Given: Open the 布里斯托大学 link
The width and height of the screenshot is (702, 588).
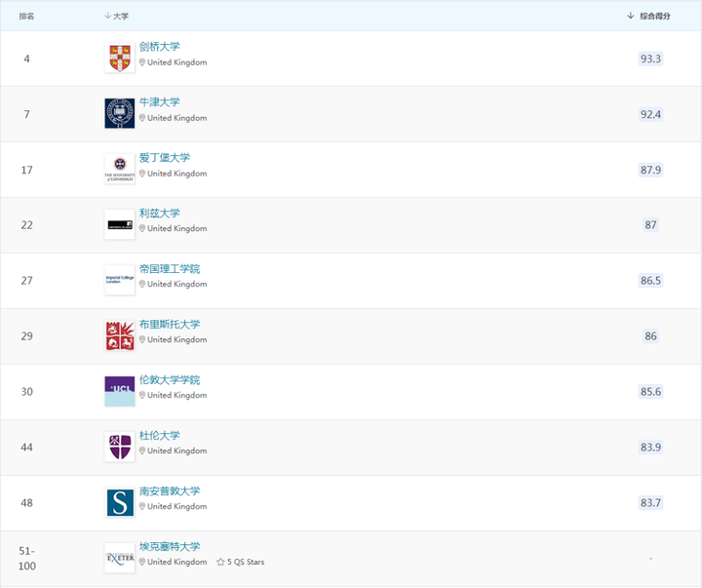Looking at the screenshot, I should 170,324.
